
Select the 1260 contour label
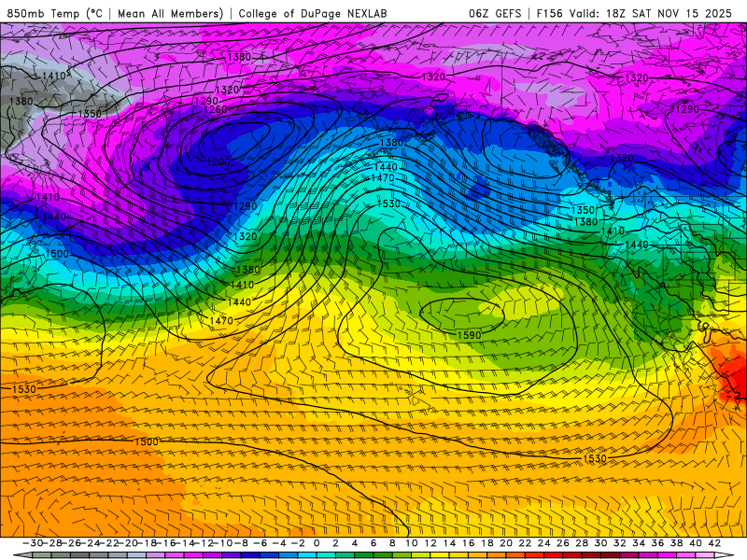tap(215, 109)
